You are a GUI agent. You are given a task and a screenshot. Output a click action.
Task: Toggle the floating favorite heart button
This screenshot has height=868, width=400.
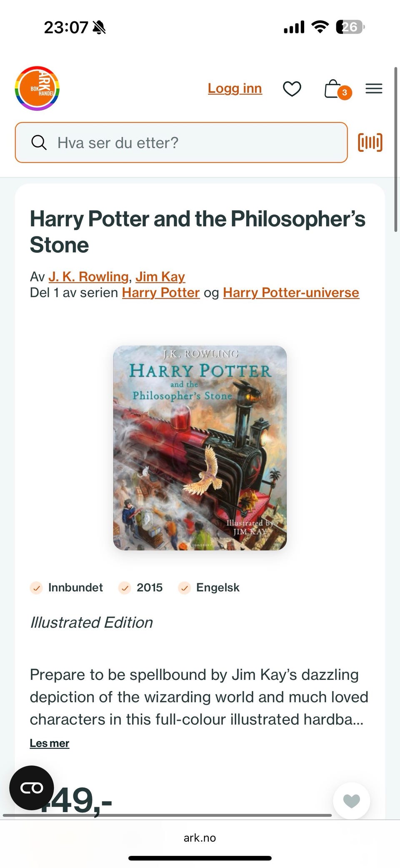(351, 801)
